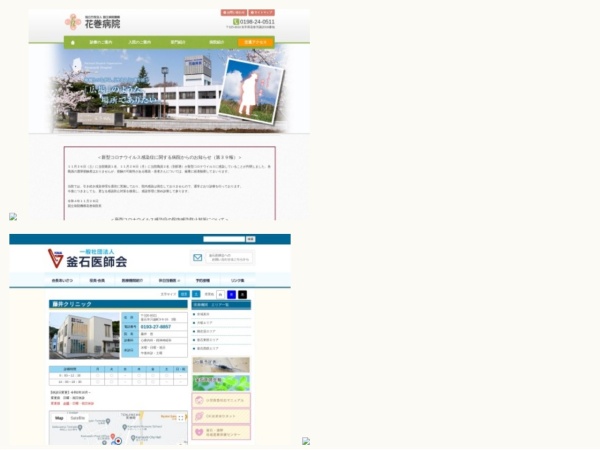Open second item in Kamaishi navigation menu
This screenshot has width=600, height=450.
tap(97, 280)
